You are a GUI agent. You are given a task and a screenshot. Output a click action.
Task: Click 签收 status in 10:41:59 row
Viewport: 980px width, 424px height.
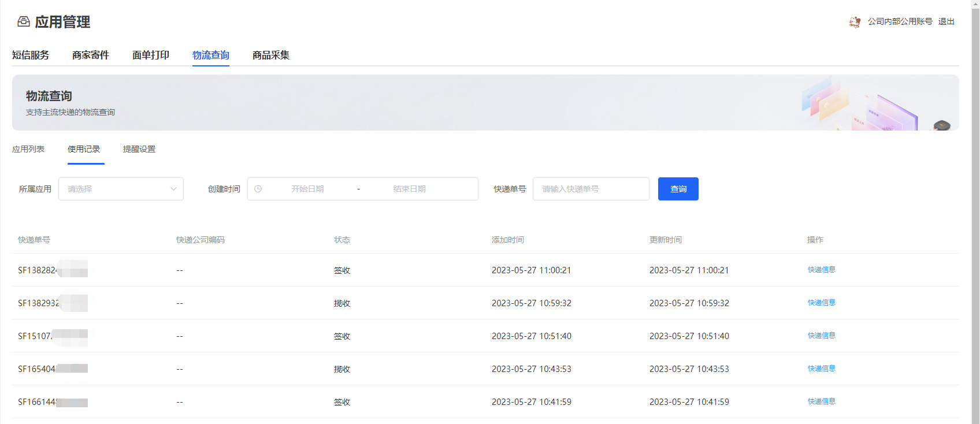pos(342,402)
